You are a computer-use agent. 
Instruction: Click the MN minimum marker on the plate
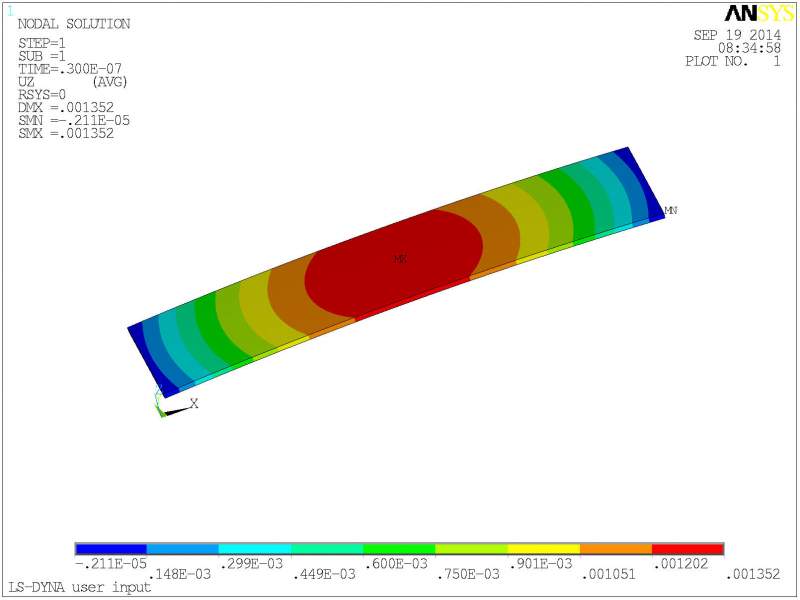(x=671, y=210)
